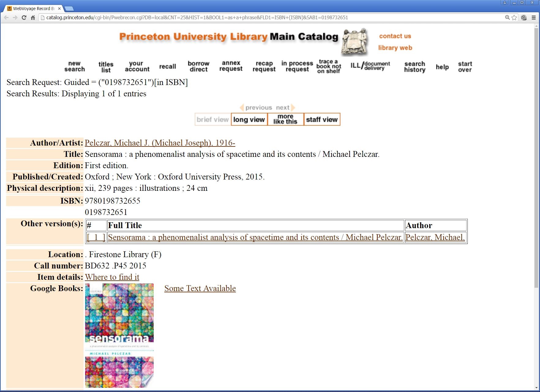Screen dimensions: 540x392
Task: View search history
Action: (x=415, y=67)
